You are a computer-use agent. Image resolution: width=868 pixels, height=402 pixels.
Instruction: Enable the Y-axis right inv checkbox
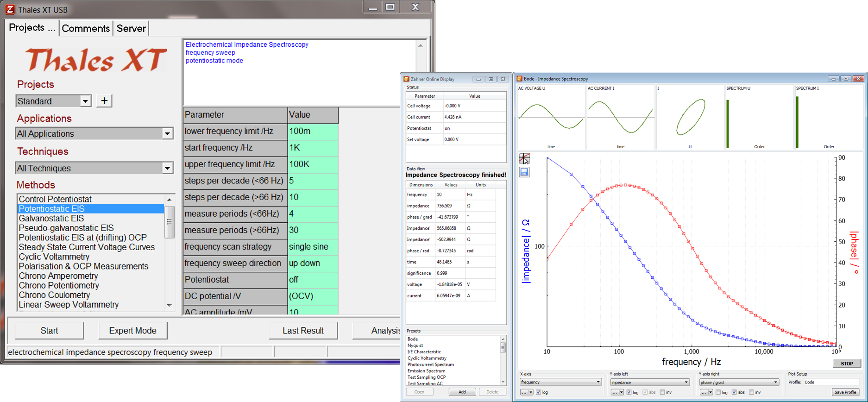[751, 392]
